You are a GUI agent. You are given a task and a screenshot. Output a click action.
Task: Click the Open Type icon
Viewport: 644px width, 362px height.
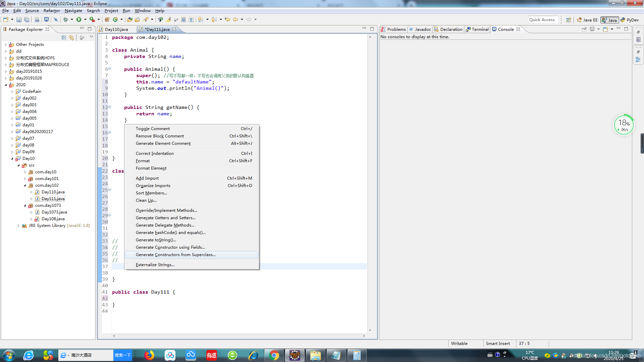pyautogui.click(x=129, y=19)
